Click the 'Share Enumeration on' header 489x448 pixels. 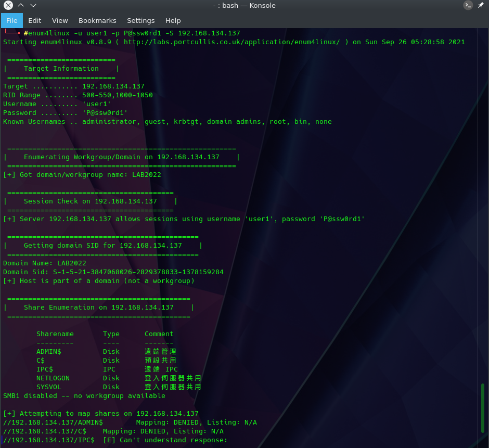pos(99,307)
